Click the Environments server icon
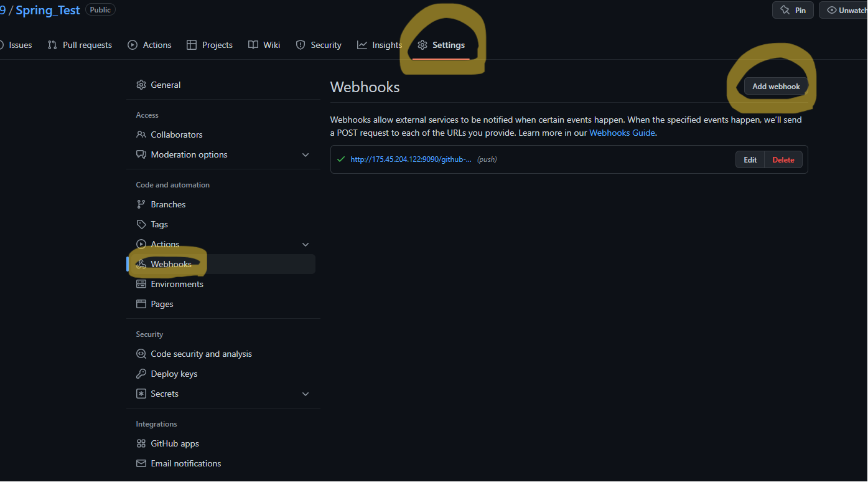The width and height of the screenshot is (868, 482). coord(141,284)
